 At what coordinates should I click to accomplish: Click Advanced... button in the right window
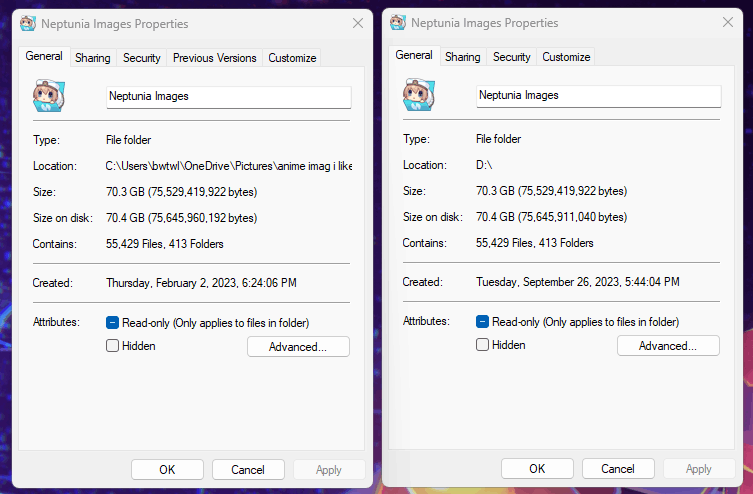pyautogui.click(x=668, y=346)
